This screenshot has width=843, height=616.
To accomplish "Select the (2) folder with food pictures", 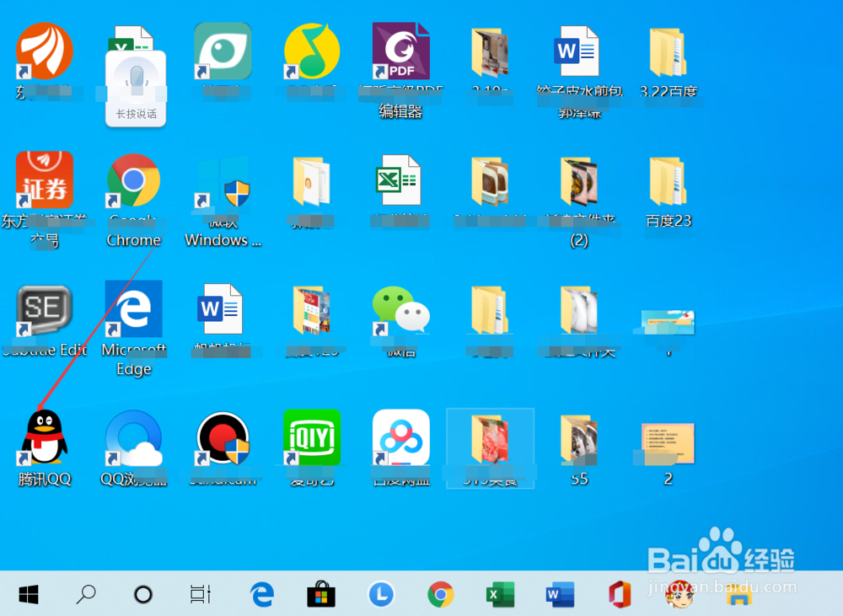I will pyautogui.click(x=579, y=182).
